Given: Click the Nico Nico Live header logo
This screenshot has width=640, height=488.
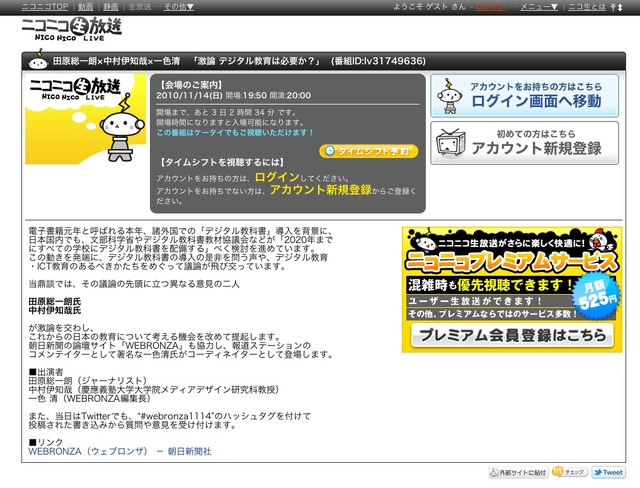Looking at the screenshot, I should (x=72, y=29).
